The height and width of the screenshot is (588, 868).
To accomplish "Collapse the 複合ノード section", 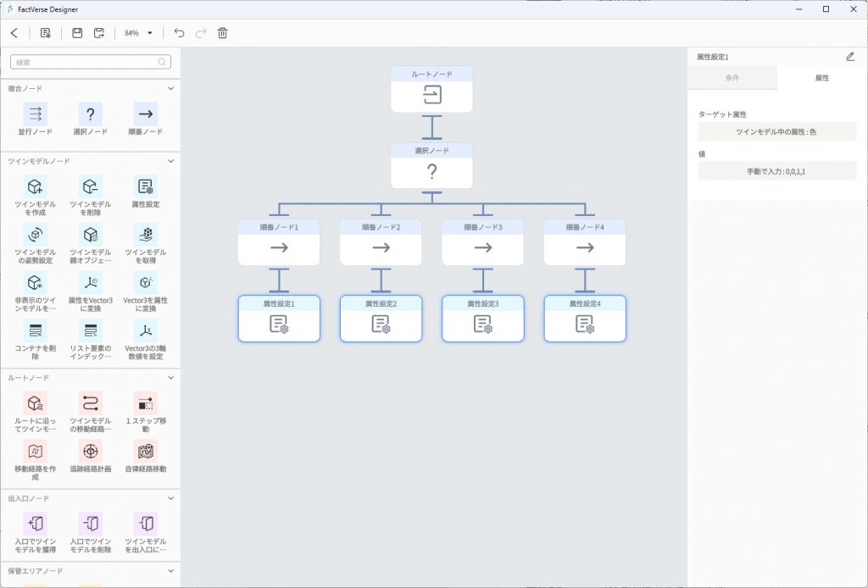I will [x=170, y=88].
